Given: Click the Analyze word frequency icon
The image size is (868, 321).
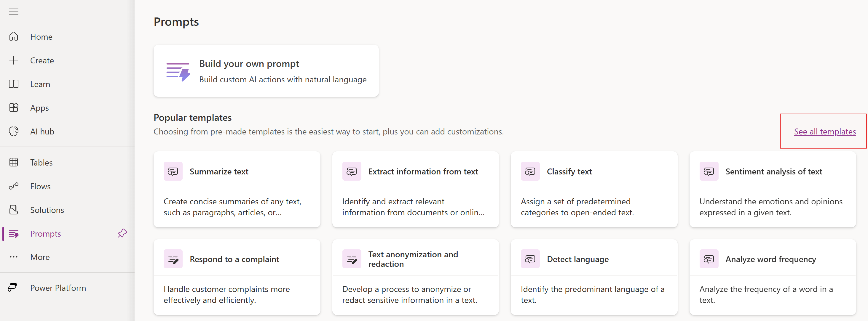Looking at the screenshot, I should (x=709, y=259).
